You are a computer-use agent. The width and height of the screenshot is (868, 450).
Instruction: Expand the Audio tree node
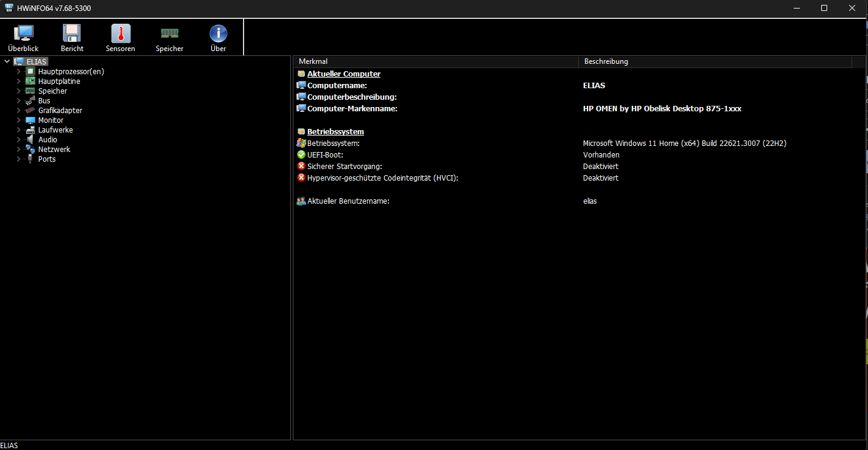point(18,139)
